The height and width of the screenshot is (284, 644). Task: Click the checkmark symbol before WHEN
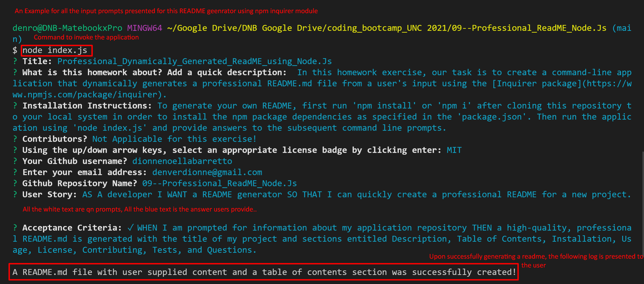pyautogui.click(x=131, y=228)
